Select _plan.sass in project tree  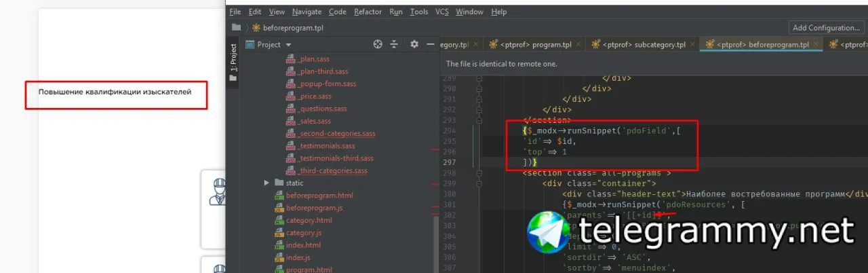[x=313, y=59]
